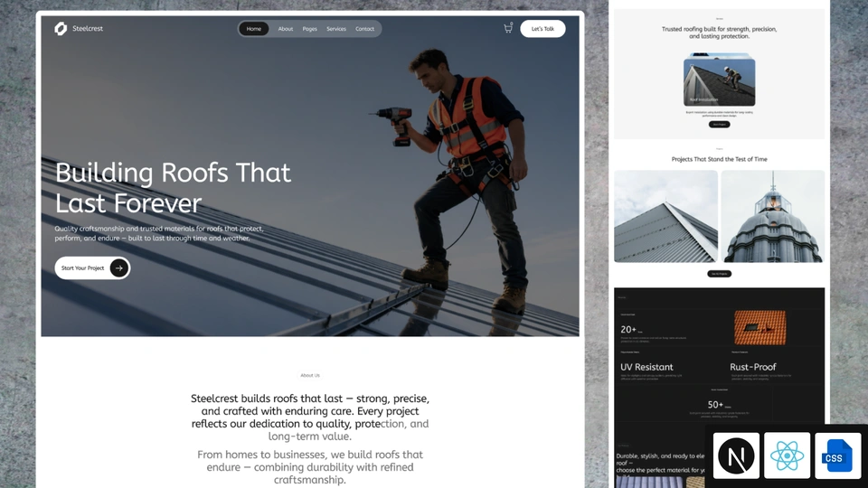Click the CSS file logo badge
Image resolution: width=868 pixels, height=488 pixels.
point(837,455)
